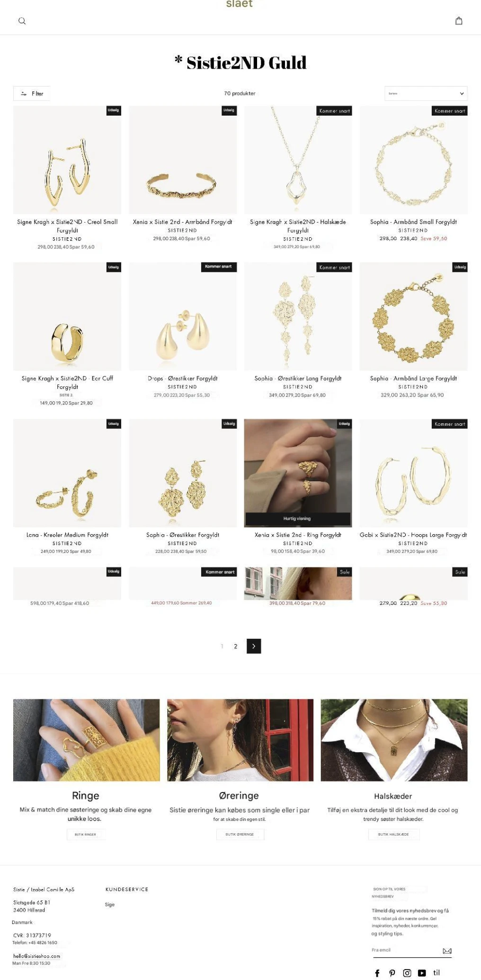481x980 pixels.
Task: Click the Butik Halskæde button
Action: 393,834
